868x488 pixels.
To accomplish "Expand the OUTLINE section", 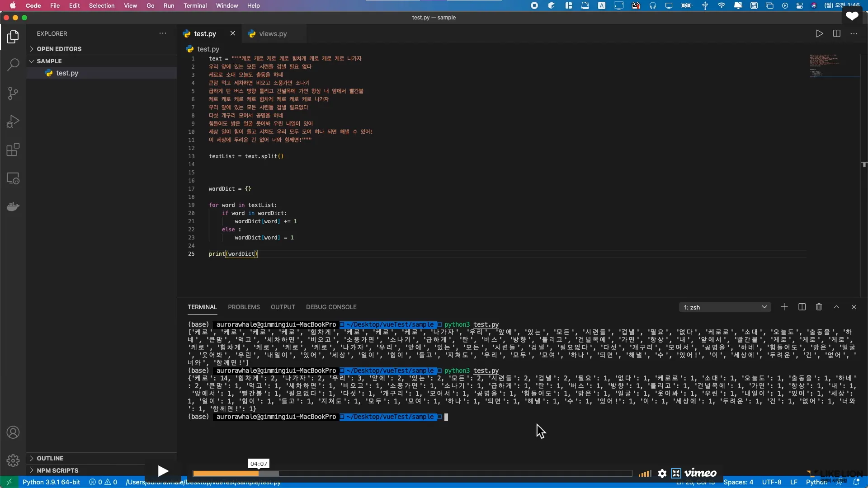I will 50,458.
